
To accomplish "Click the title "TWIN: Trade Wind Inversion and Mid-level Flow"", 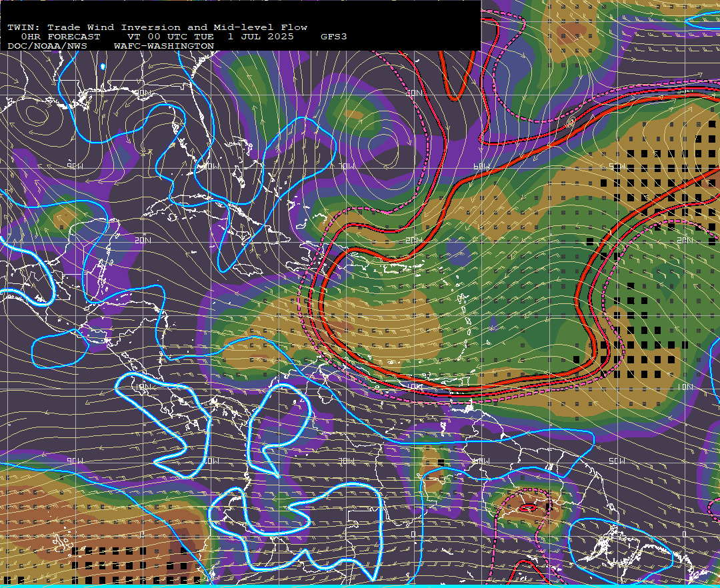I will [x=157, y=27].
